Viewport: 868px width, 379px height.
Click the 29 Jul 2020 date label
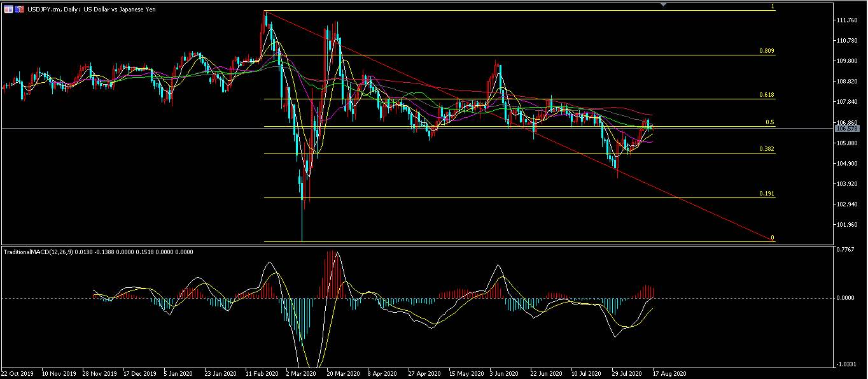pyautogui.click(x=627, y=373)
